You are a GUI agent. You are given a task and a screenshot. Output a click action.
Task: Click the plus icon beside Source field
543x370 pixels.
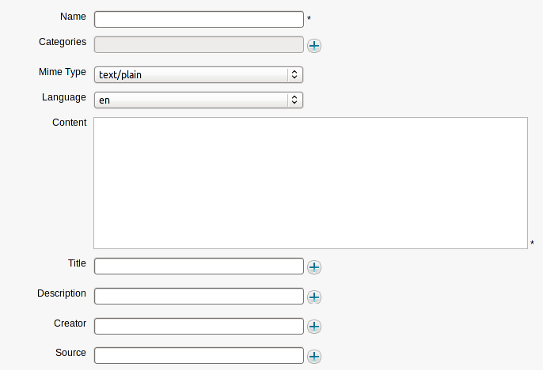(314, 356)
